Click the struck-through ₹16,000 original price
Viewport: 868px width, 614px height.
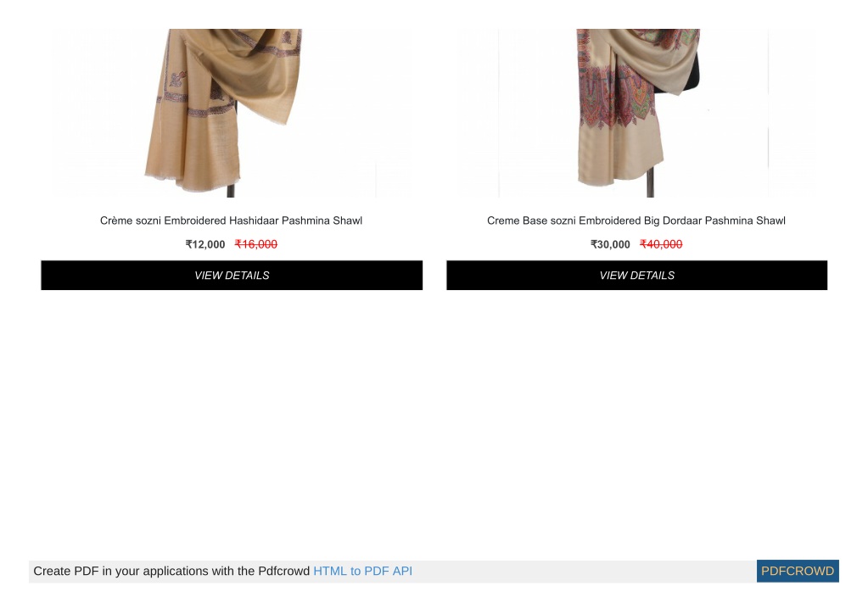[x=255, y=244]
